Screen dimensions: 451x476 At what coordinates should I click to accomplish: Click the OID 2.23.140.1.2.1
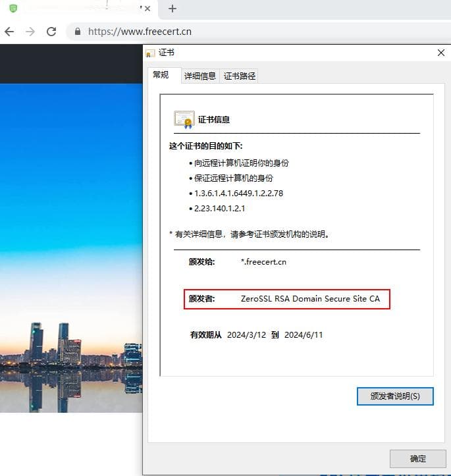(219, 209)
